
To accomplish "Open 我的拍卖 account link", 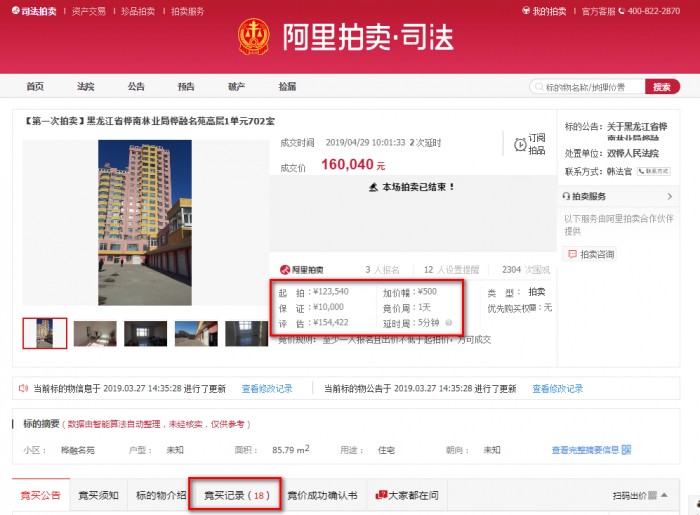I will [x=544, y=11].
